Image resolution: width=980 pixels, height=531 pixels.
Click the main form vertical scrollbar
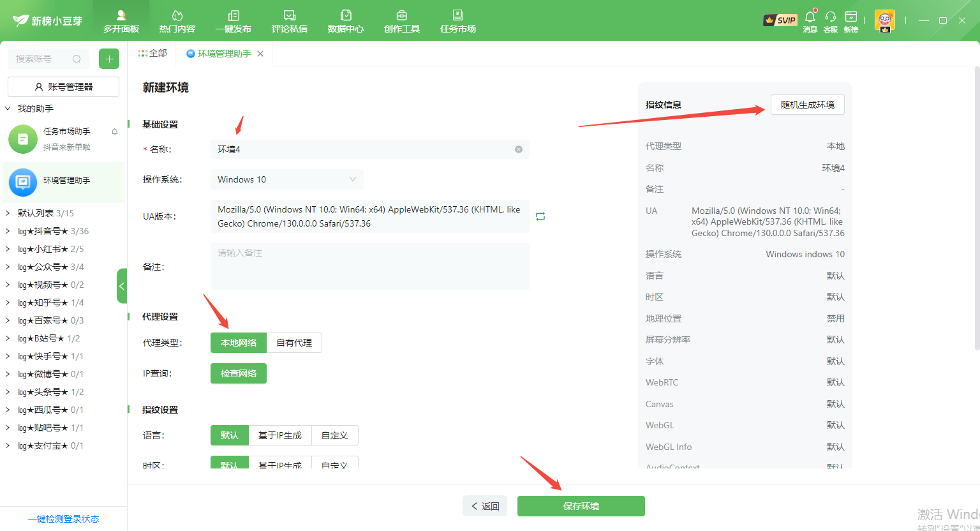click(x=977, y=207)
